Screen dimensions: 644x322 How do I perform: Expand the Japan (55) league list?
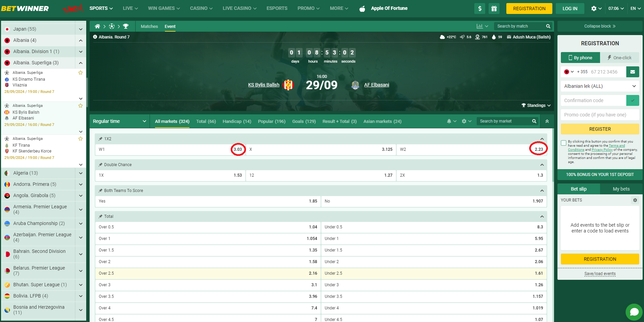(x=81, y=29)
